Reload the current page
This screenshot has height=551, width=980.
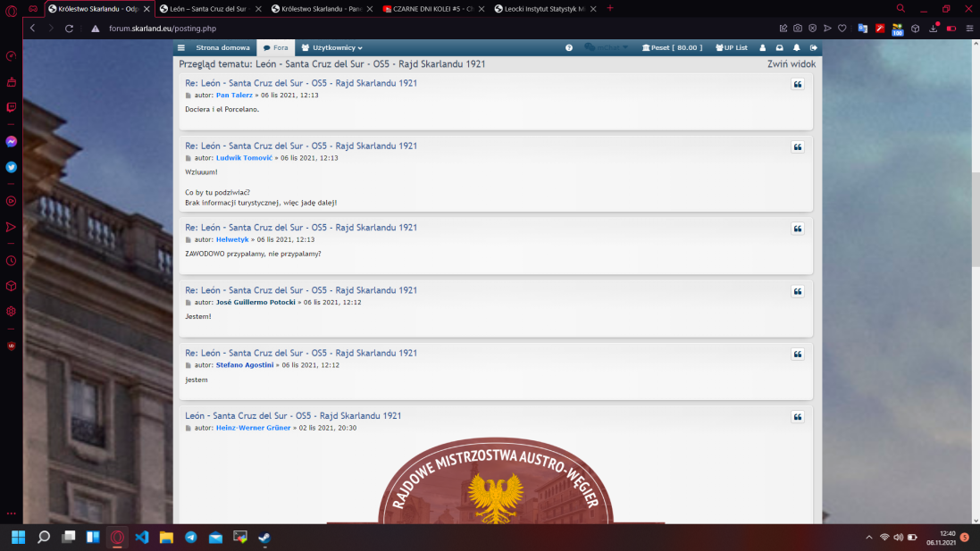(x=70, y=28)
